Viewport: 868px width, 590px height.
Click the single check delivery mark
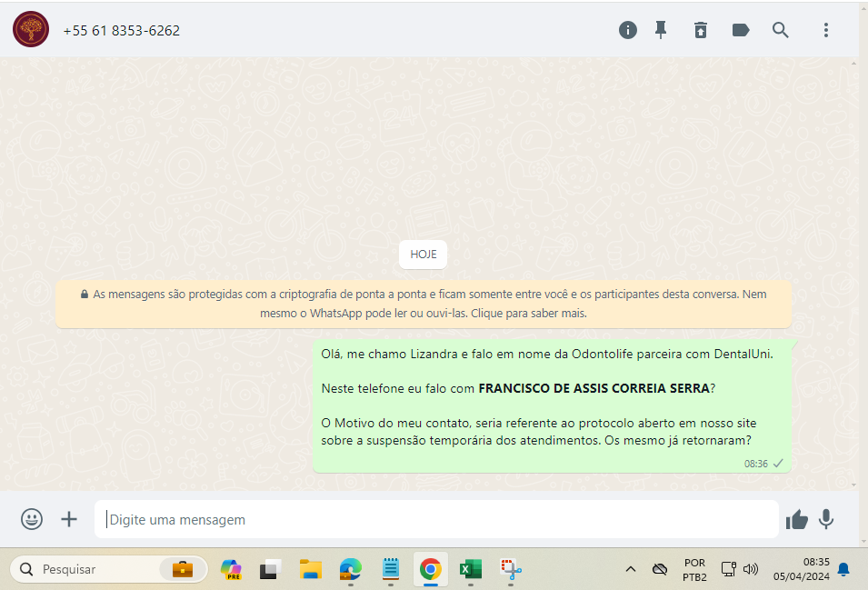coord(778,464)
